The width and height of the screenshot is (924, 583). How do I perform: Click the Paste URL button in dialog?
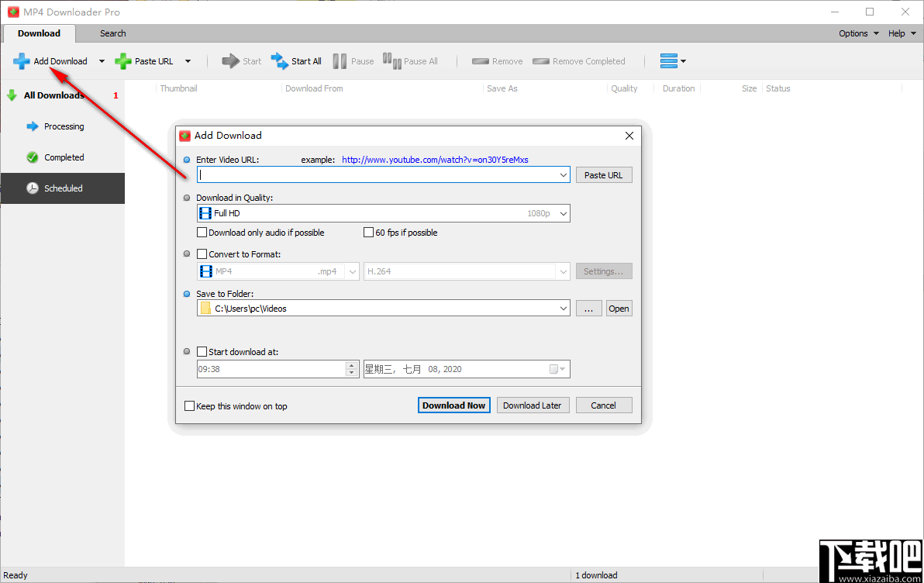(603, 175)
